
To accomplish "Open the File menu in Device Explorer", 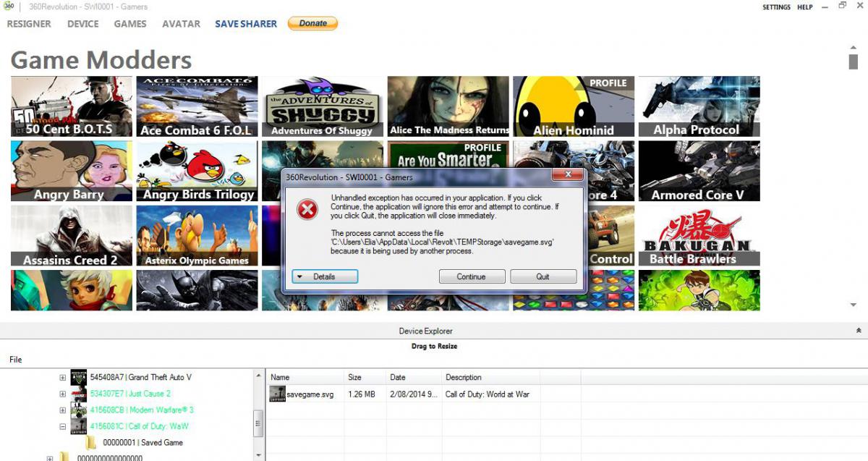I will (x=15, y=360).
